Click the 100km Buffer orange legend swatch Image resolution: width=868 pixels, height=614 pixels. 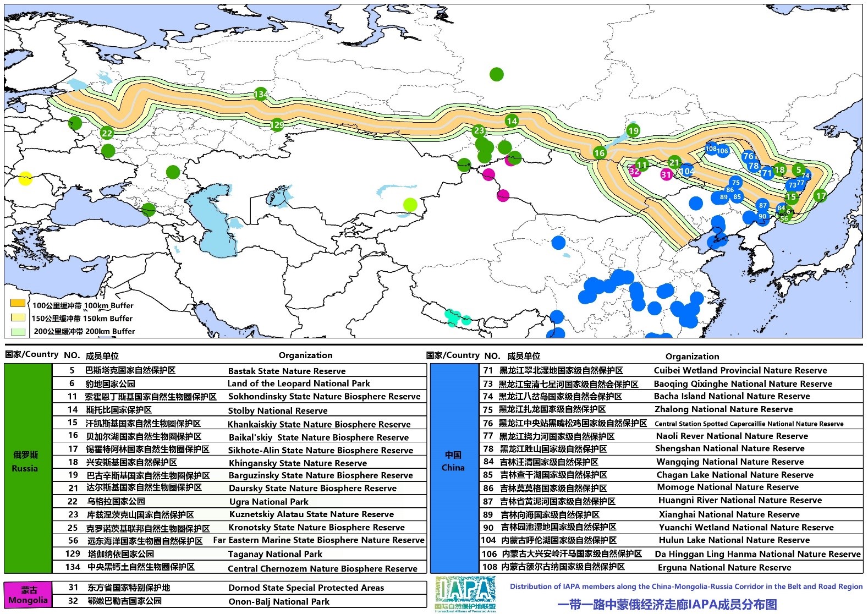coord(18,303)
